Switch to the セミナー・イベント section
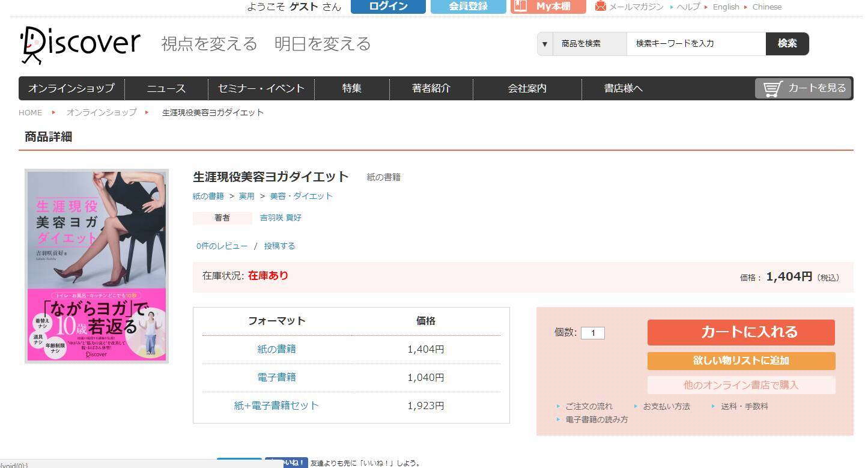Image resolution: width=868 pixels, height=468 pixels. pos(261,88)
